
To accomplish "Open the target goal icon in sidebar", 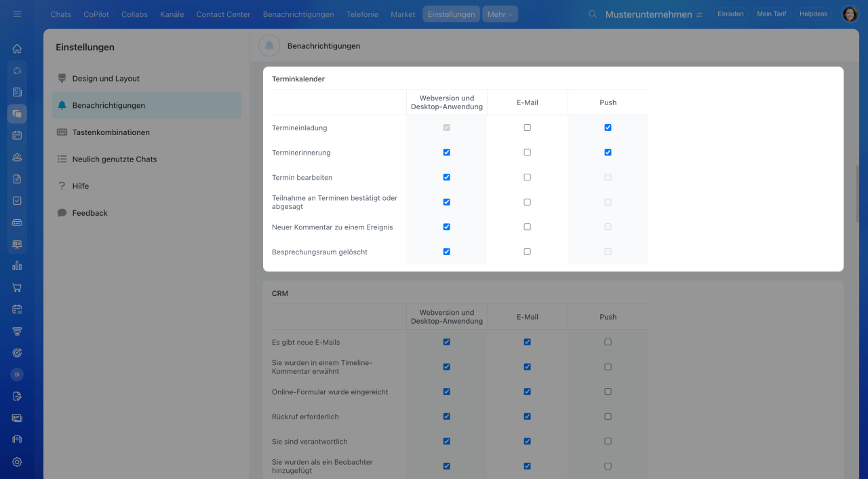I will pyautogui.click(x=17, y=353).
